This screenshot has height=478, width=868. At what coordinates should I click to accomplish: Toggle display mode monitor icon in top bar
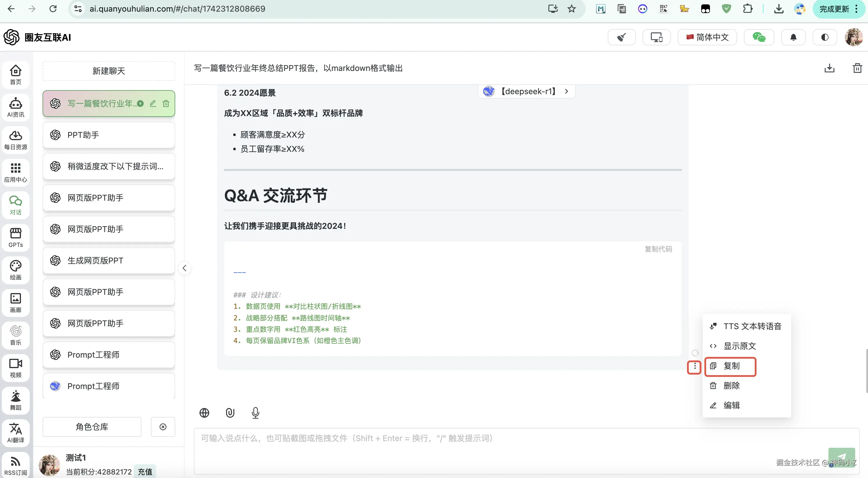tap(656, 38)
